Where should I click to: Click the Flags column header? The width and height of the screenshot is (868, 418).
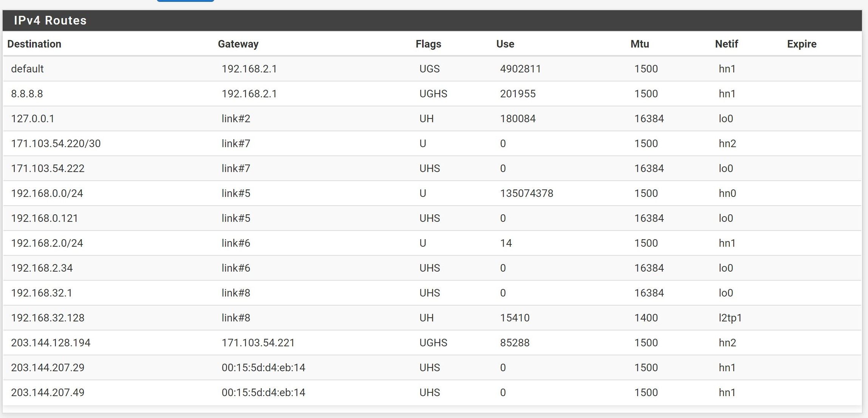pos(428,44)
